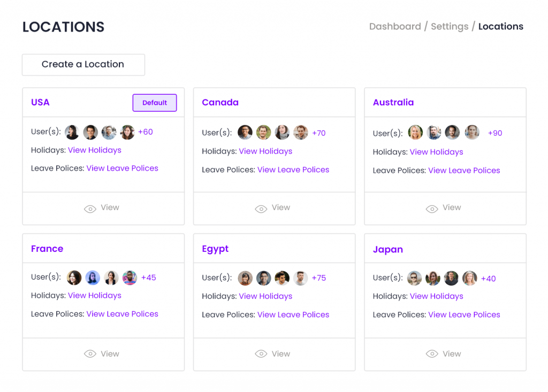The width and height of the screenshot is (548, 392).
Task: Click the eye View icon on Egypt card
Action: coord(261,353)
